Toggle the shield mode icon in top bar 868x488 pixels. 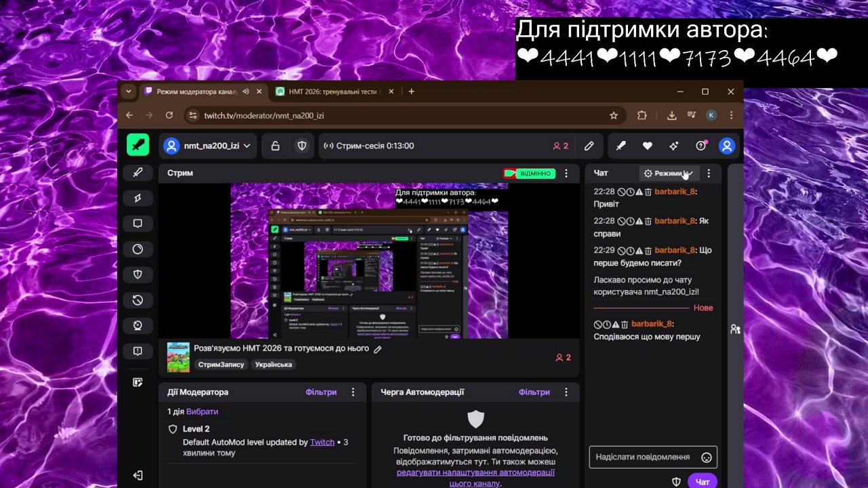pyautogui.click(x=302, y=146)
